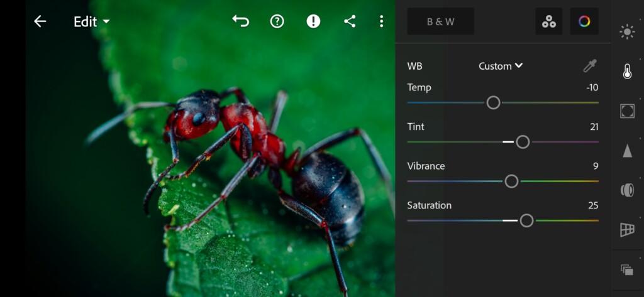This screenshot has height=297, width=644.
Task: Open the Detail triangle icon
Action: pos(627,151)
